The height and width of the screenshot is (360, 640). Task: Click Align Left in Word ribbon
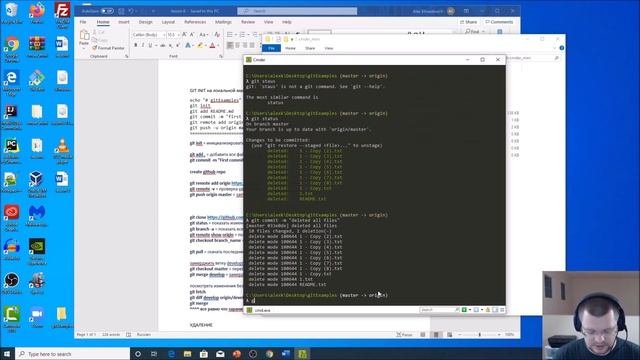[x=230, y=45]
